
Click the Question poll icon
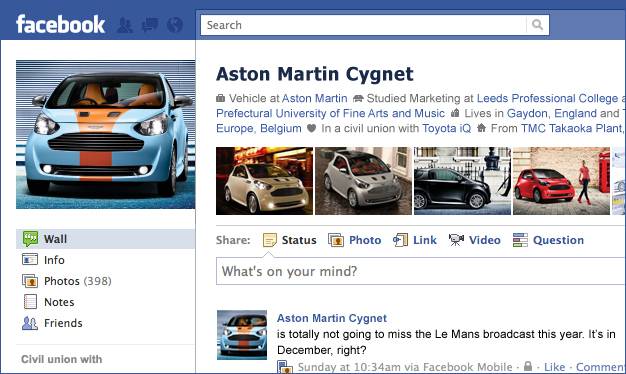520,240
